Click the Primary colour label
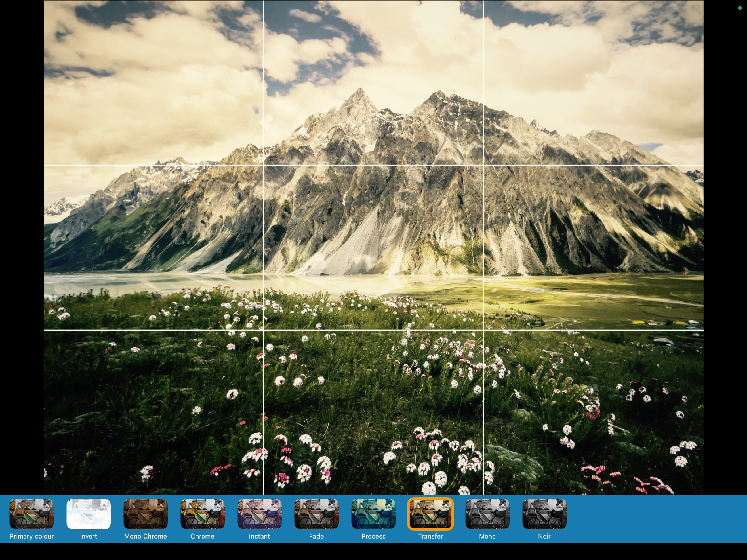This screenshot has width=747, height=560. (31, 536)
